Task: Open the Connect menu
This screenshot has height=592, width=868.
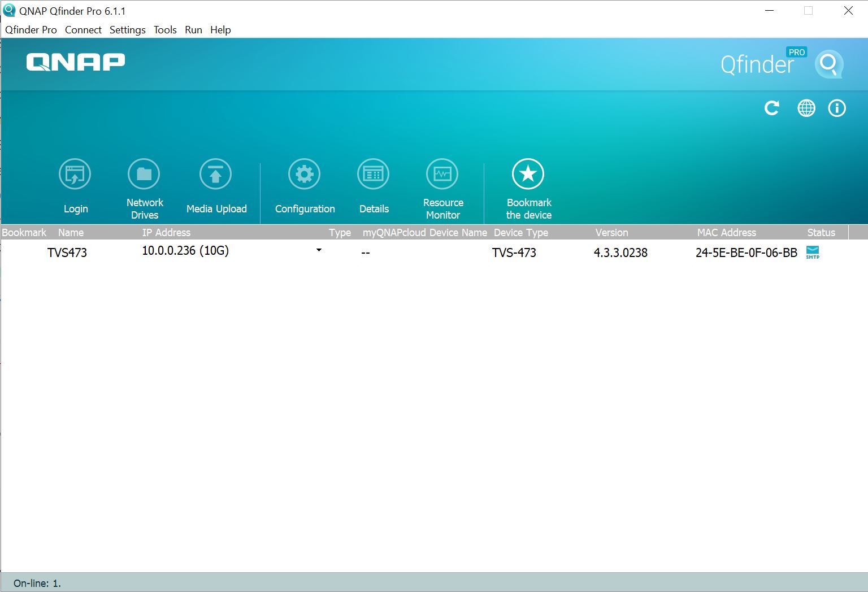Action: (83, 30)
